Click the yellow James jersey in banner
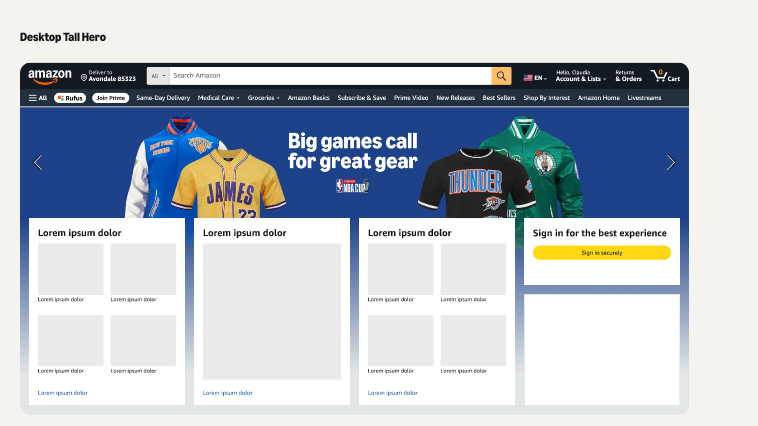 [229, 186]
